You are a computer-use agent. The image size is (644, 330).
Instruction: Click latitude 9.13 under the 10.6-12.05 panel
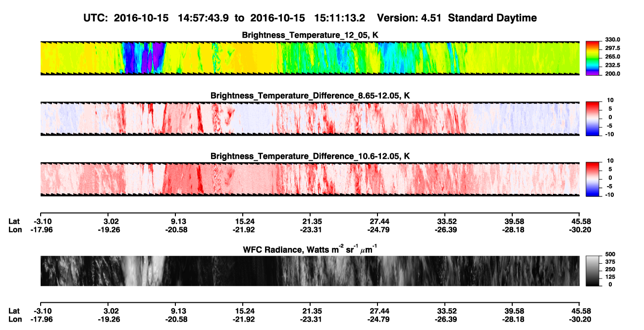[x=178, y=221]
